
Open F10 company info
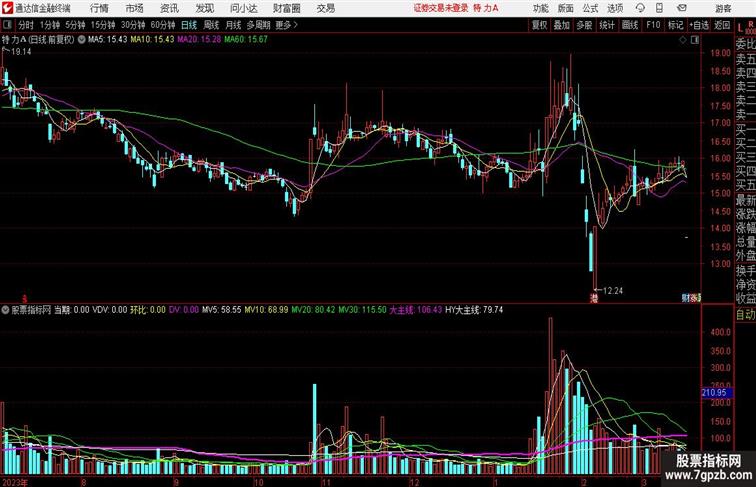click(x=653, y=25)
